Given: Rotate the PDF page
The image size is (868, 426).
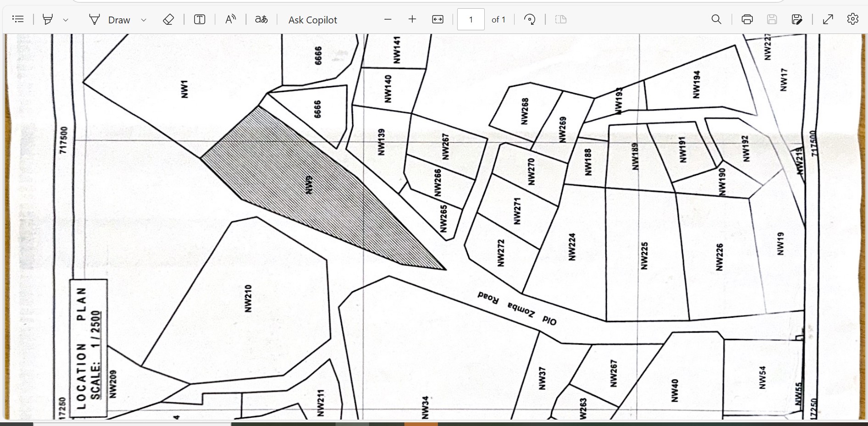Looking at the screenshot, I should [530, 19].
